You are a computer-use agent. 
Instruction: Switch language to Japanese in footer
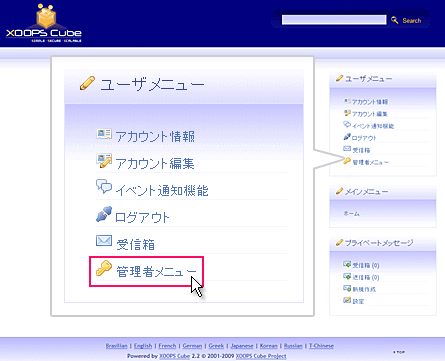tap(242, 346)
